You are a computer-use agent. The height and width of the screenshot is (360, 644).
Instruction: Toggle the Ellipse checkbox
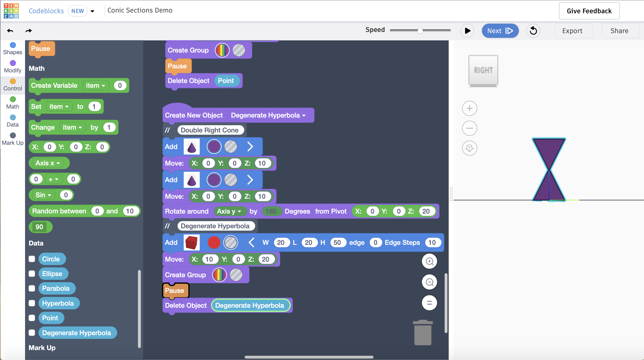click(x=32, y=274)
